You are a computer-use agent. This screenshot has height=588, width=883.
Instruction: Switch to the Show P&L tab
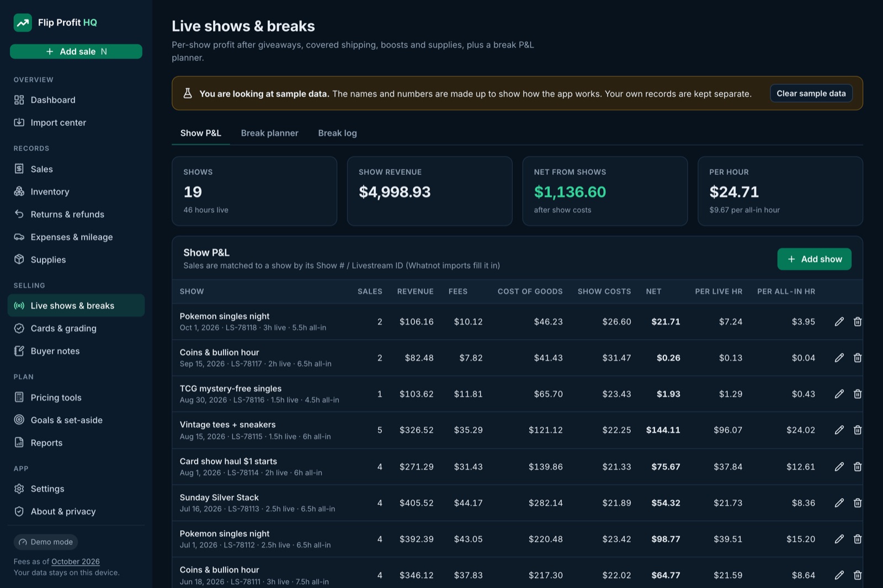[x=201, y=133]
